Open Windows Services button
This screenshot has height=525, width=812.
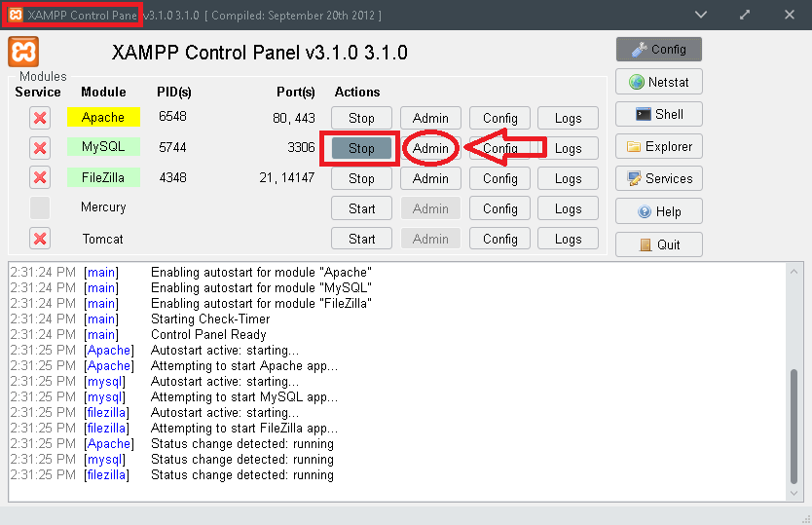pos(659,179)
